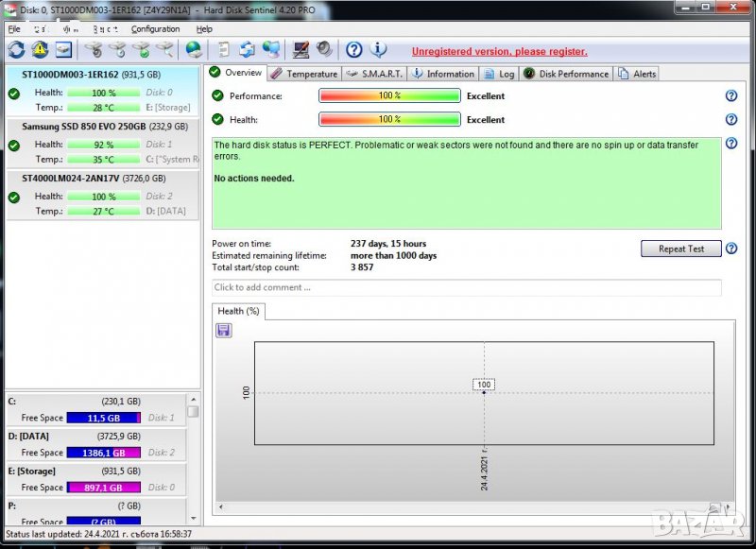Click the partition list scroll down arrow
756x549 pixels.
point(193,518)
